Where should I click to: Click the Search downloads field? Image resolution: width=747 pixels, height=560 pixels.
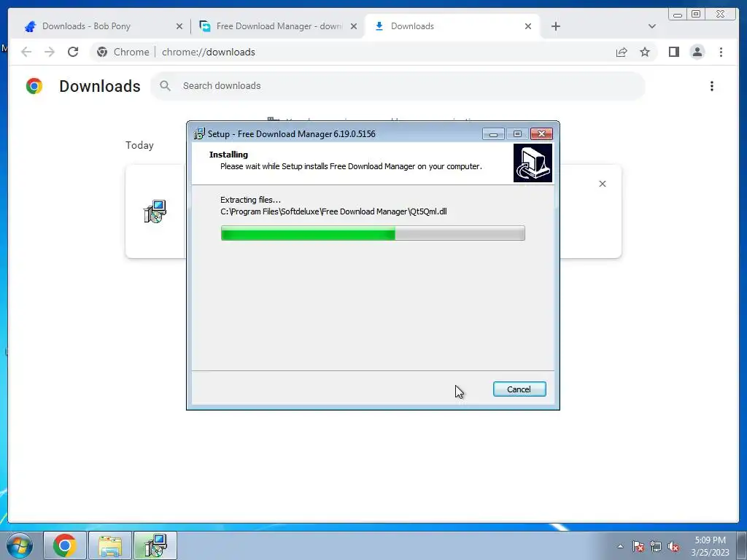[398, 86]
